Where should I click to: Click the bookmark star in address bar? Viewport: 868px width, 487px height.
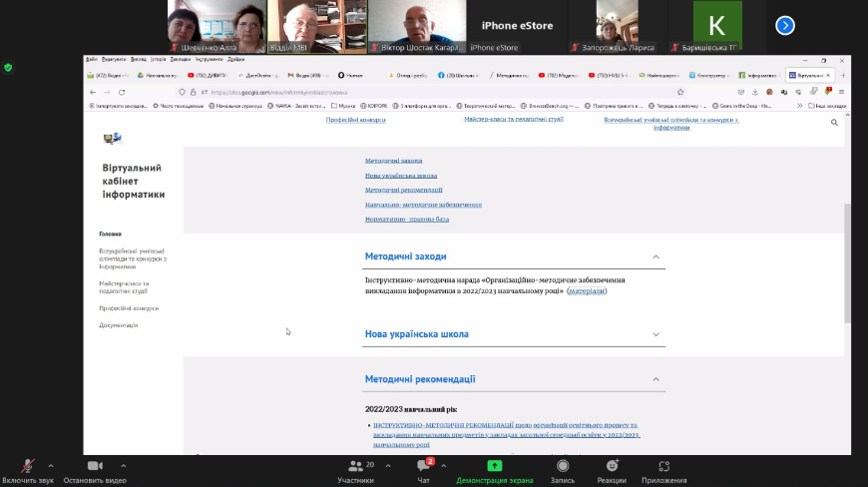680,93
